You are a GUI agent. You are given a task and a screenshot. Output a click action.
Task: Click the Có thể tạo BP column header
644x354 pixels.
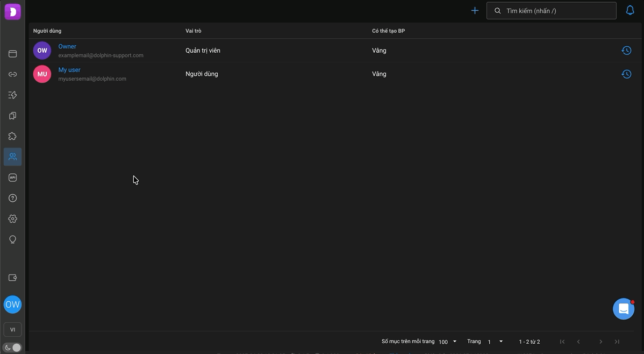coord(389,31)
